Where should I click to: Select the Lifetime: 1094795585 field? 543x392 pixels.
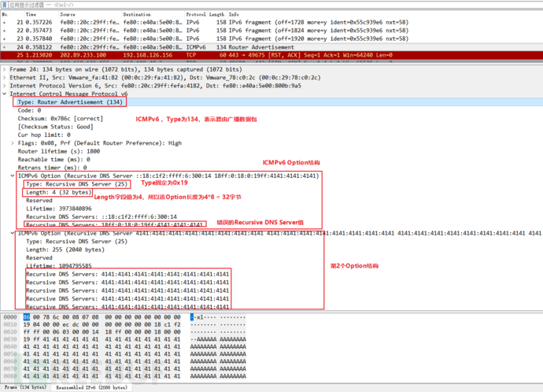pyautogui.click(x=59, y=266)
